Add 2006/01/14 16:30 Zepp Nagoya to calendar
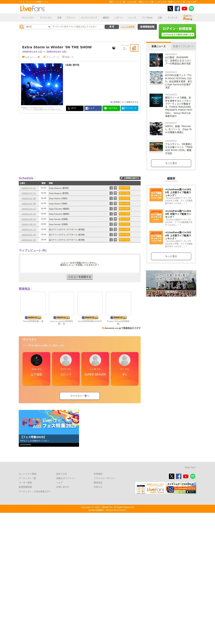 (x=115, y=188)
